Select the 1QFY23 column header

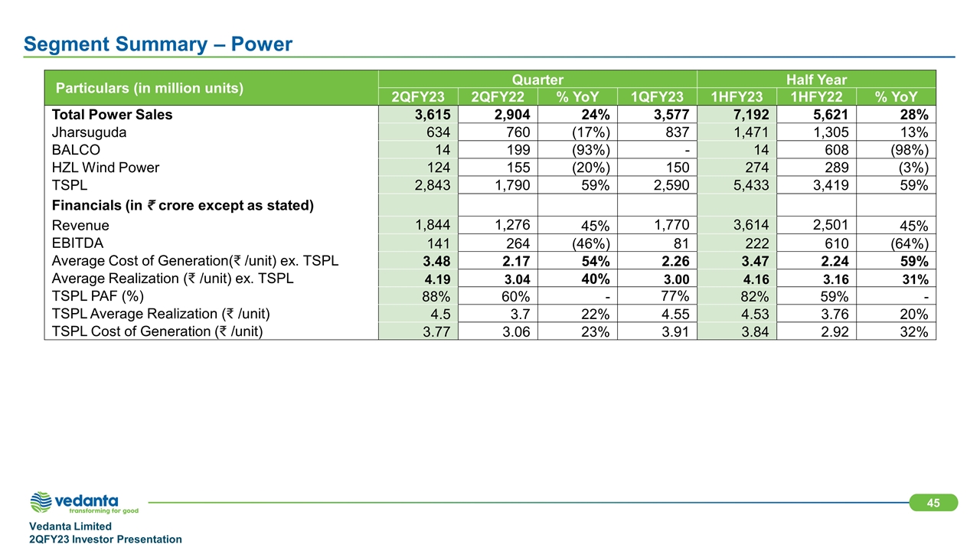pyautogui.click(x=657, y=96)
